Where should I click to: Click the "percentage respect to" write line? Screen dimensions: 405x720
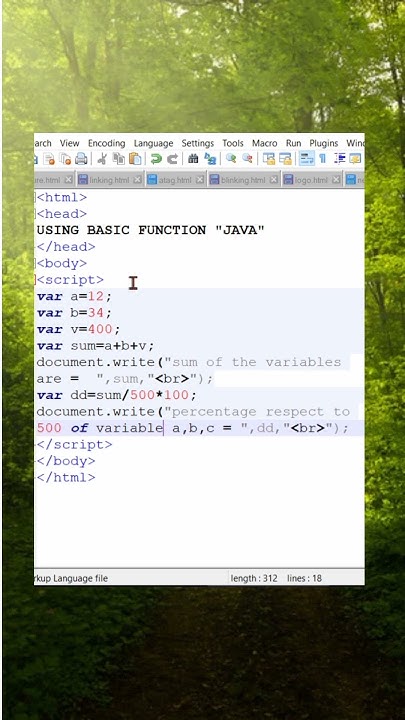pyautogui.click(x=193, y=412)
